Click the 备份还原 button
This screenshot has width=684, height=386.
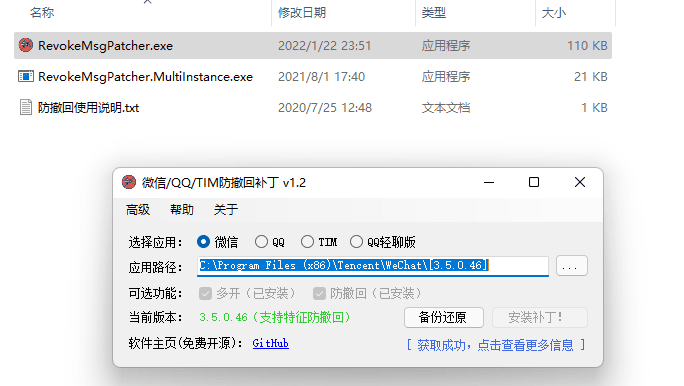click(x=444, y=317)
